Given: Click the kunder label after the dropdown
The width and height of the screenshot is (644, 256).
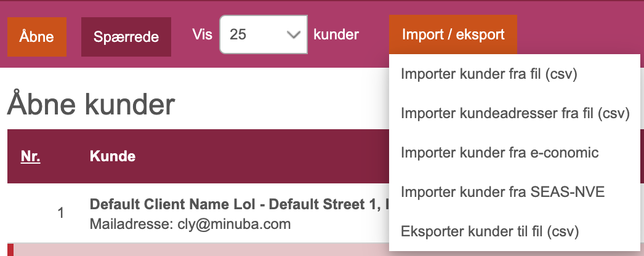Looking at the screenshot, I should (336, 34).
